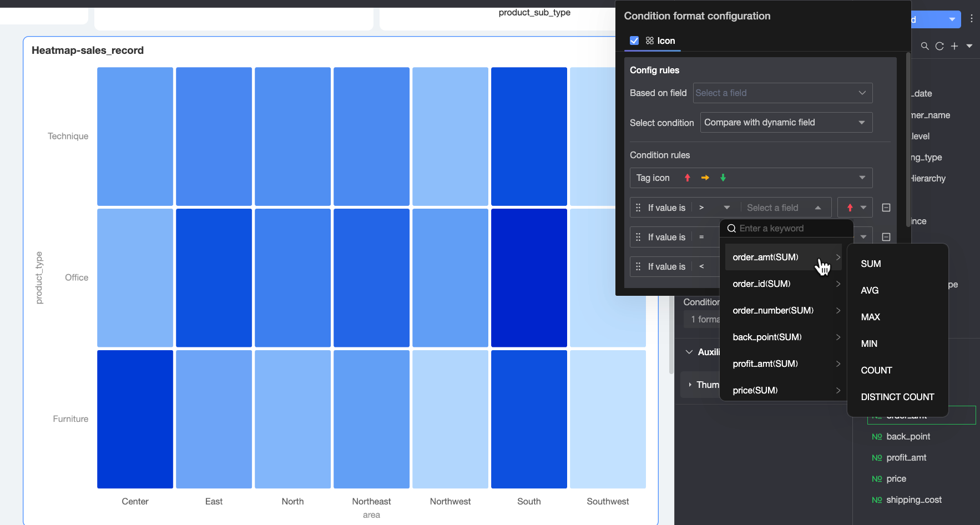Open the Tag icon style dropdown
This screenshot has width=980, height=525.
751,178
